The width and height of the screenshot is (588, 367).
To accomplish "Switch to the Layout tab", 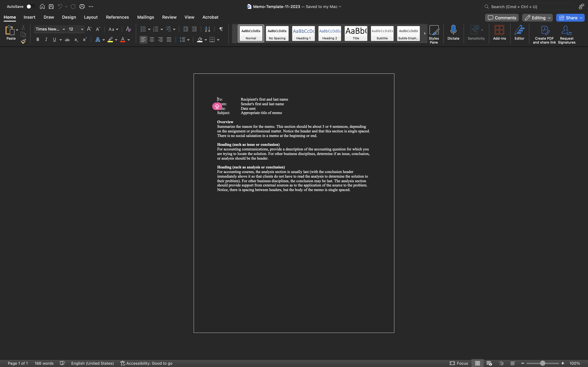I will coord(91,17).
